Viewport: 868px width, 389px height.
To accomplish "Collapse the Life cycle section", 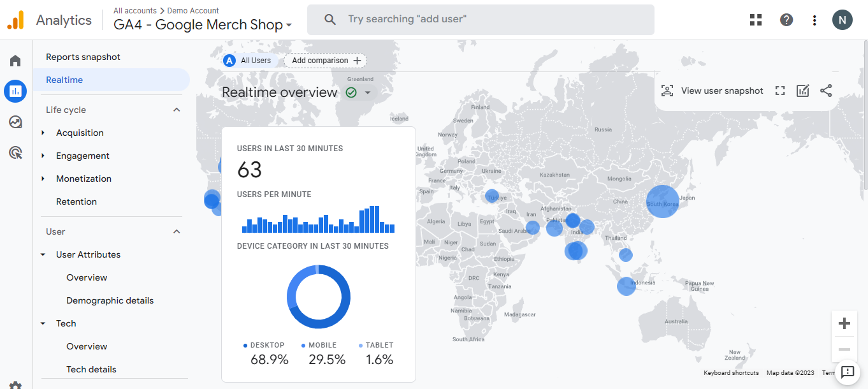I will (x=177, y=110).
